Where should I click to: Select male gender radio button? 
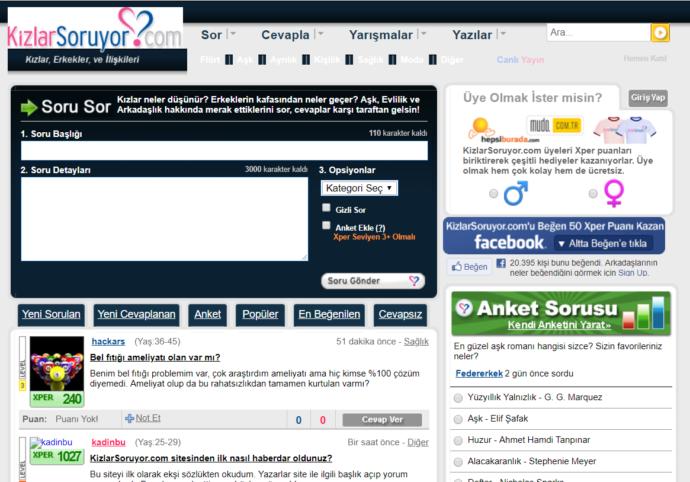(493, 194)
